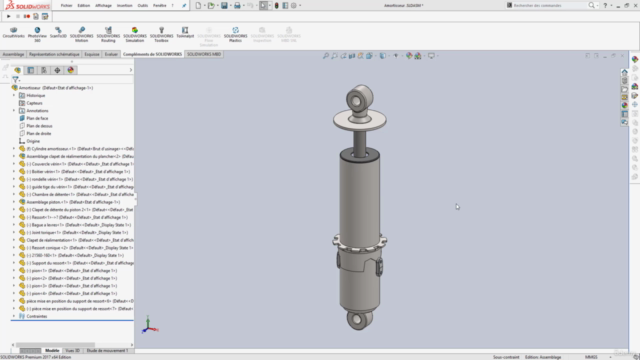The width and height of the screenshot is (640, 360).
Task: Click the feature tree horizontal scrollbar
Action: [55, 344]
